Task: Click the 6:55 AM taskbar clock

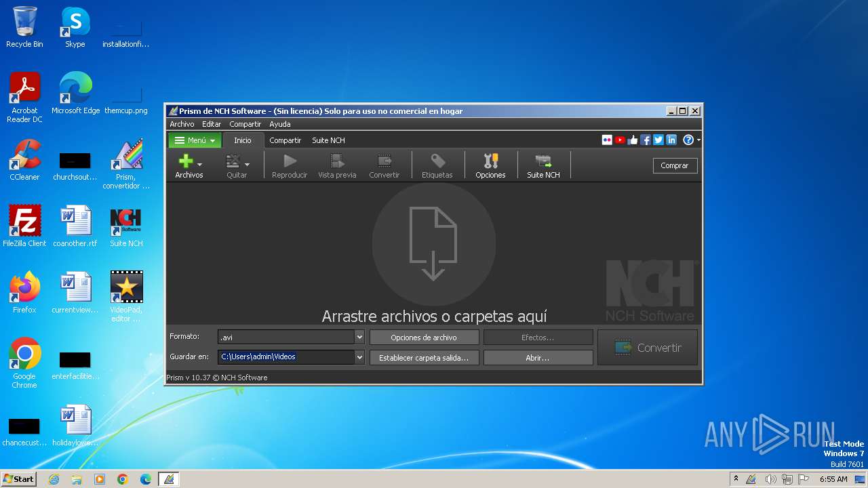Action: [833, 479]
